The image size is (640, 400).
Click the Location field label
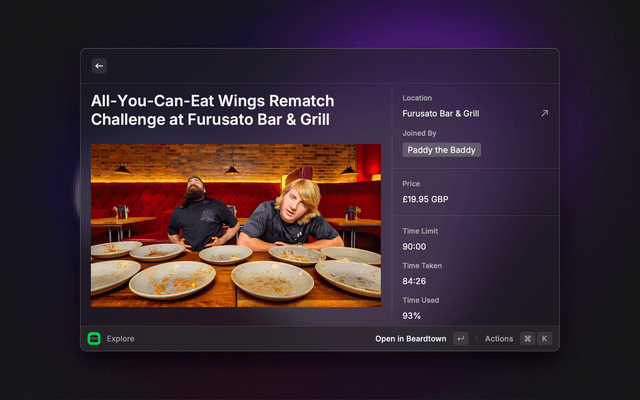coord(417,98)
